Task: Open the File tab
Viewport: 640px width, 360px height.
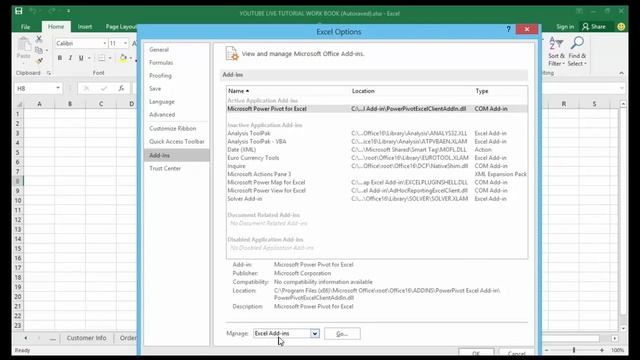Action: pyautogui.click(x=25, y=27)
